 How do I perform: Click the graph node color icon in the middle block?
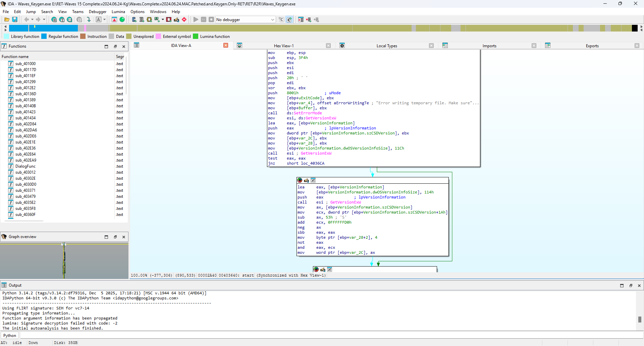pos(300,180)
